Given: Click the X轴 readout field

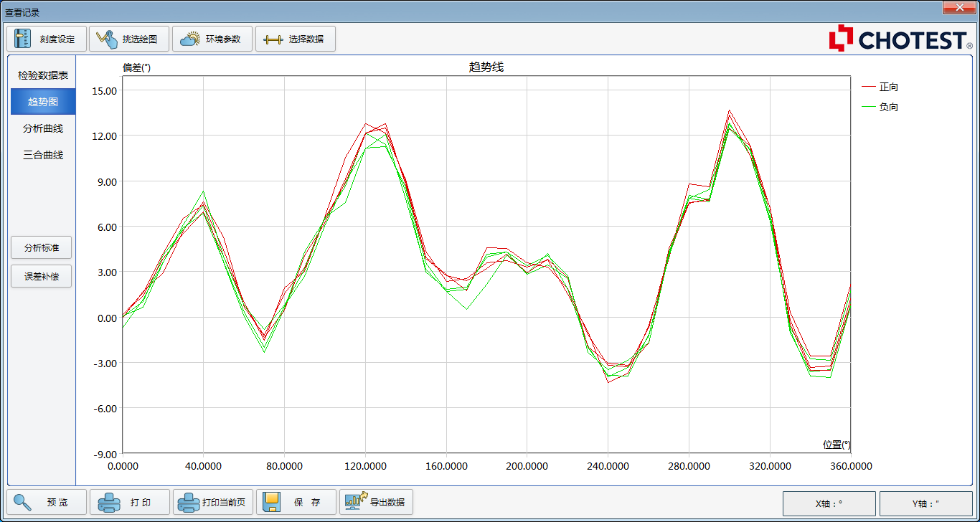Looking at the screenshot, I should 829,503.
